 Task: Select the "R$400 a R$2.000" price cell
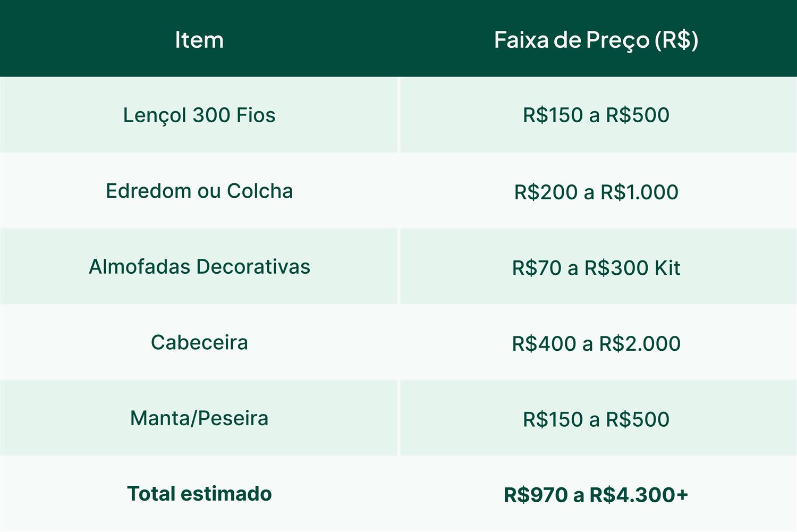596,344
